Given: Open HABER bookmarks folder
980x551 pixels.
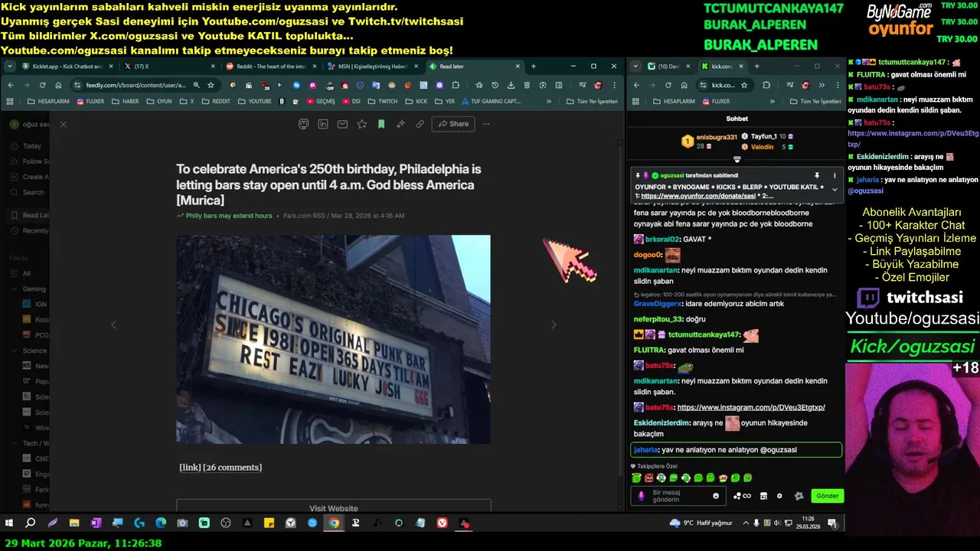Looking at the screenshot, I should 126,101.
